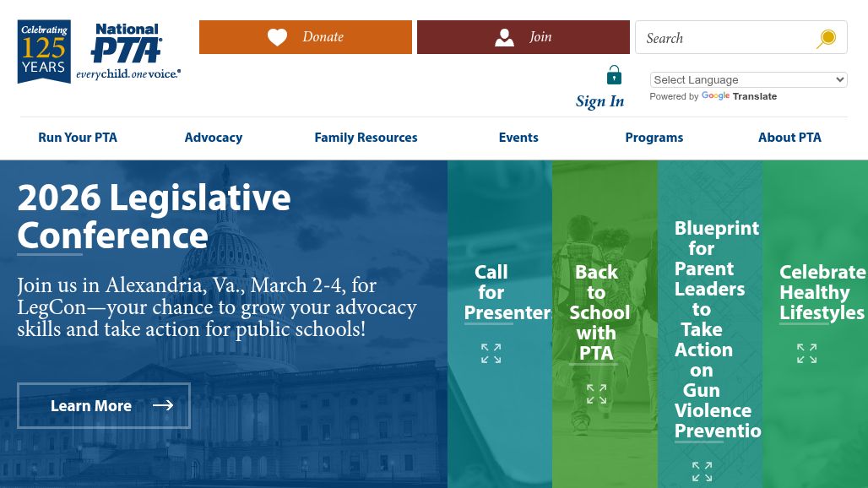Viewport: 868px width, 488px height.
Task: Click the padlock Sign In icon
Action: point(614,76)
